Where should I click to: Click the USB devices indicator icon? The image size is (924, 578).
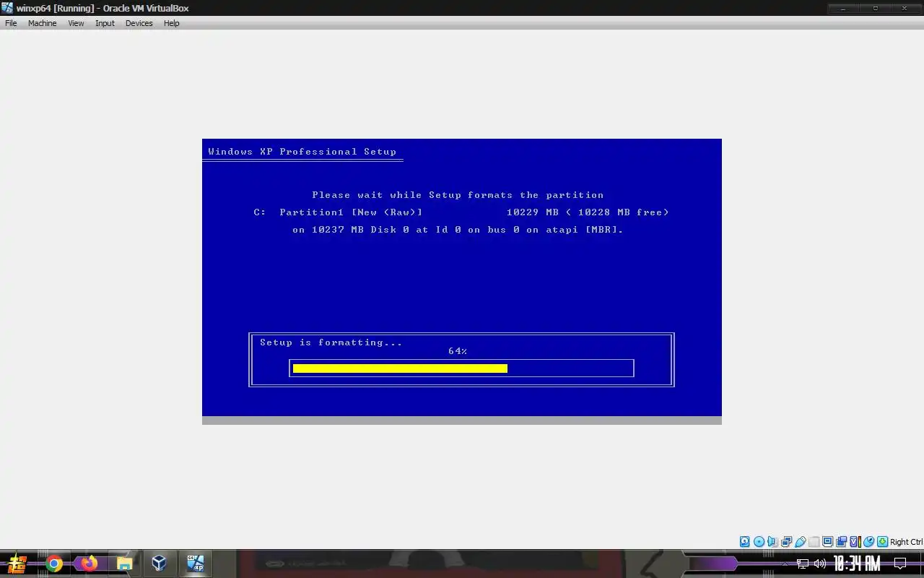[801, 542]
